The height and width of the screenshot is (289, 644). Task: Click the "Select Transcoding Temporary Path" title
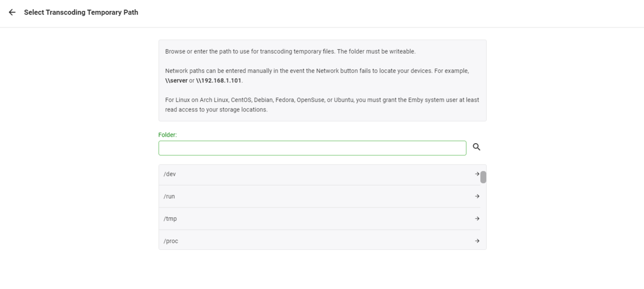click(81, 12)
